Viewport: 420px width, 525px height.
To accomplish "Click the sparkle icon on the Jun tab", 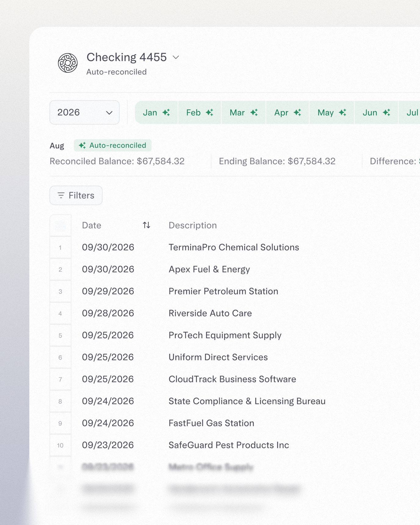I will tap(387, 113).
